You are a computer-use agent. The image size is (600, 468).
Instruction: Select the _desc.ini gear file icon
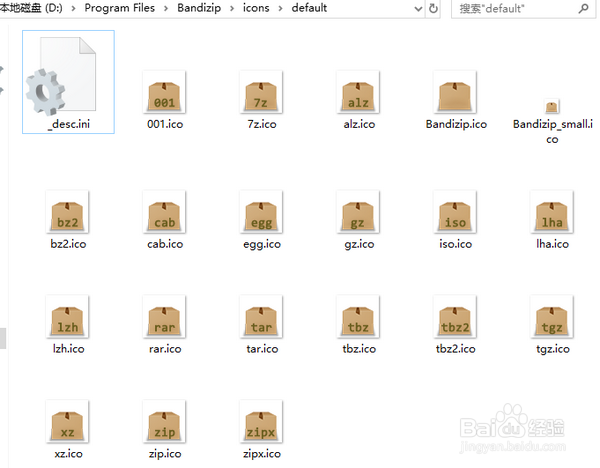(61, 76)
